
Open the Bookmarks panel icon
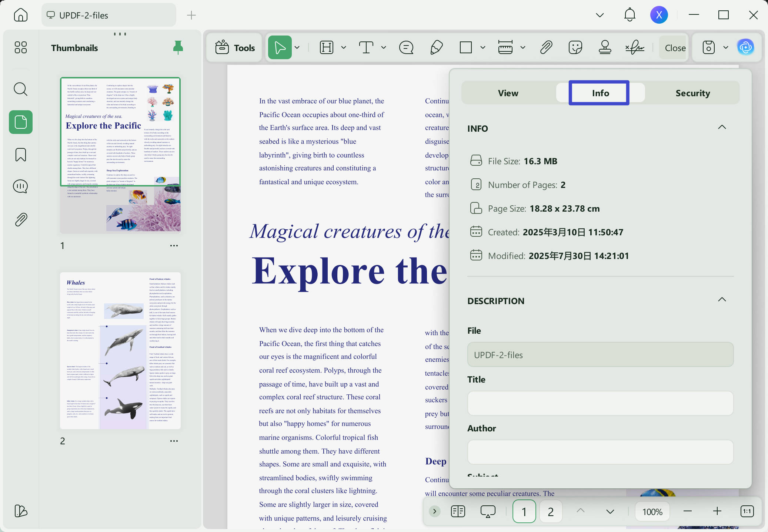pos(21,155)
